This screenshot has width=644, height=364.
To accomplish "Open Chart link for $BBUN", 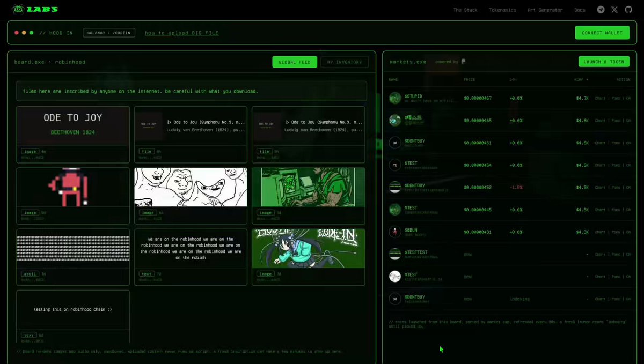I will (x=600, y=232).
